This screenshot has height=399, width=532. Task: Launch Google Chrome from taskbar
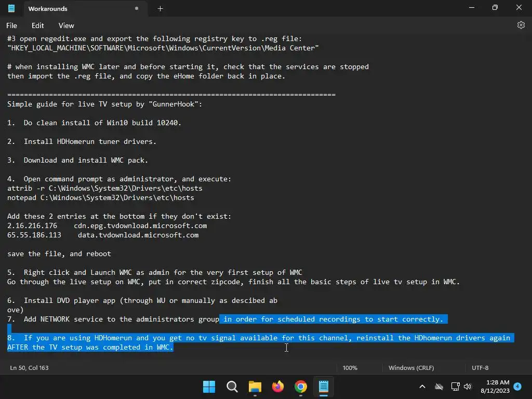point(301,387)
